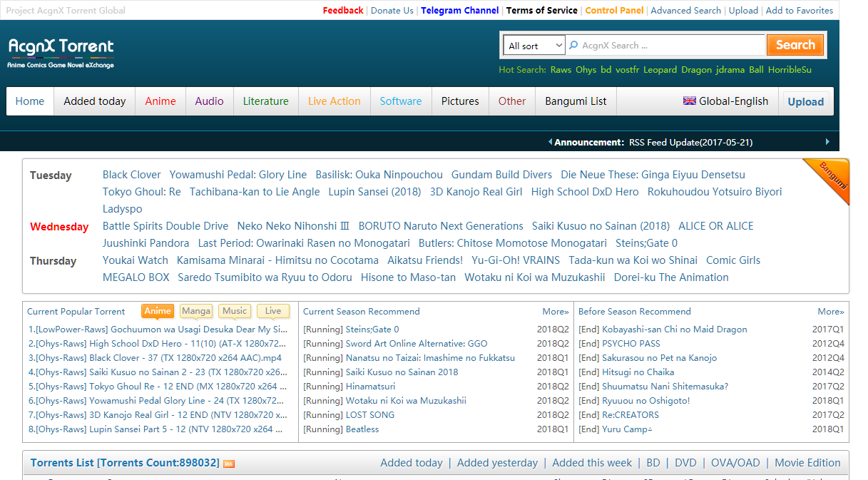Filter the torrents list by Added this week
Image resolution: width=868 pixels, height=480 pixels.
(592, 463)
